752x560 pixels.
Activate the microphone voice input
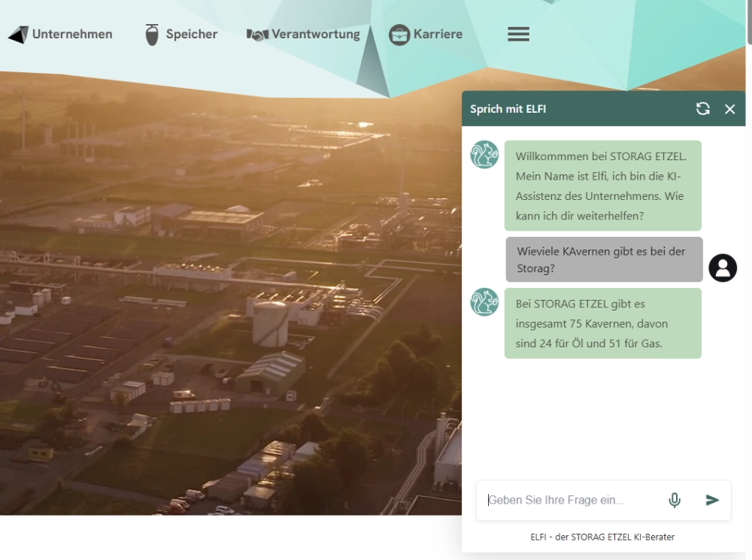pyautogui.click(x=675, y=500)
